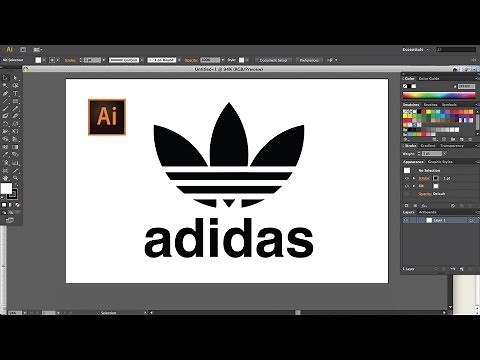Switch to the Transparency tab

452,146
